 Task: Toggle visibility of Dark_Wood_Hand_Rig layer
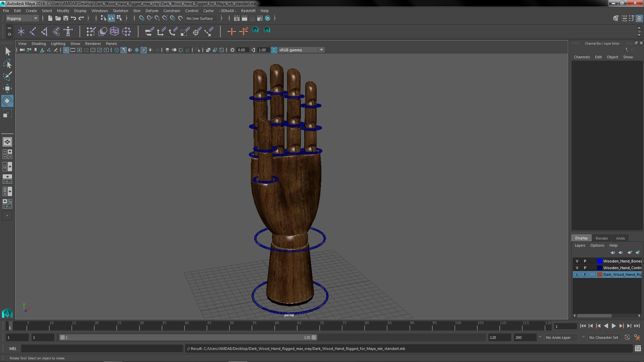[x=577, y=274]
